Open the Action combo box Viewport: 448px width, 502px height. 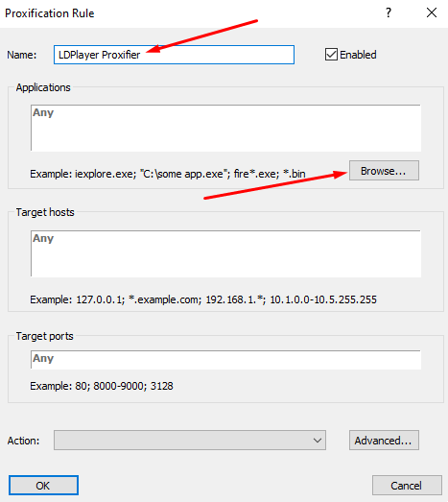point(190,441)
